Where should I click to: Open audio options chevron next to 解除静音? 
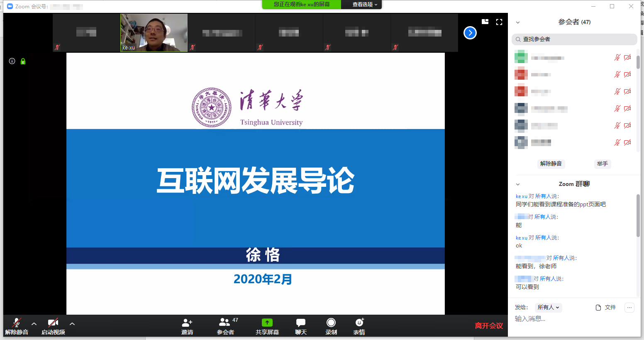click(34, 325)
